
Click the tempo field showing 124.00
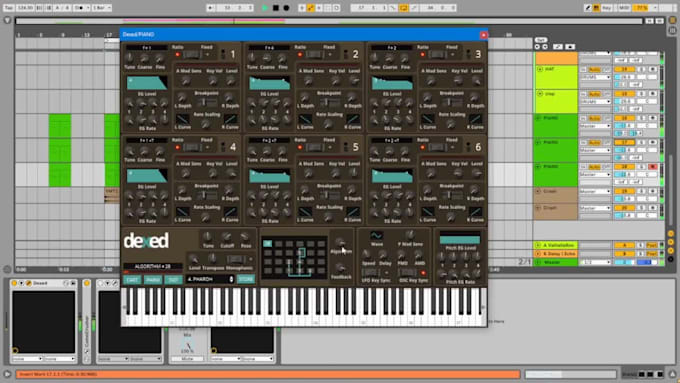click(x=25, y=8)
